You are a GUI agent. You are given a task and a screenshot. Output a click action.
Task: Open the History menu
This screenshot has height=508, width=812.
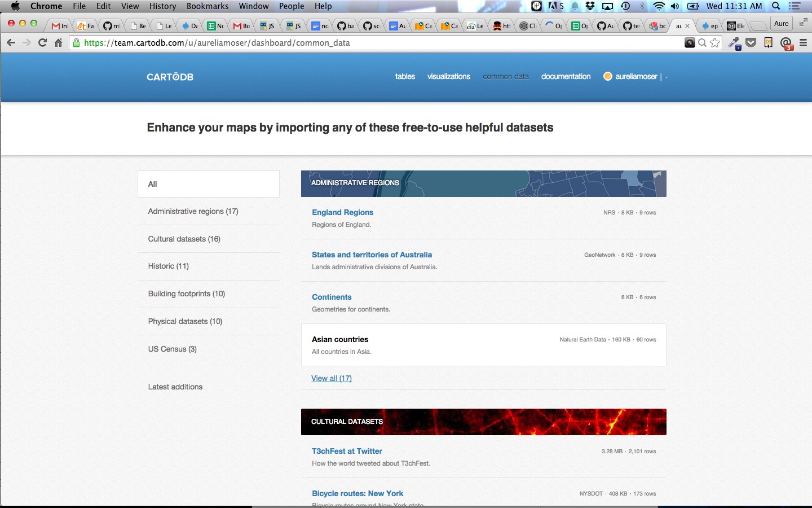(x=163, y=6)
